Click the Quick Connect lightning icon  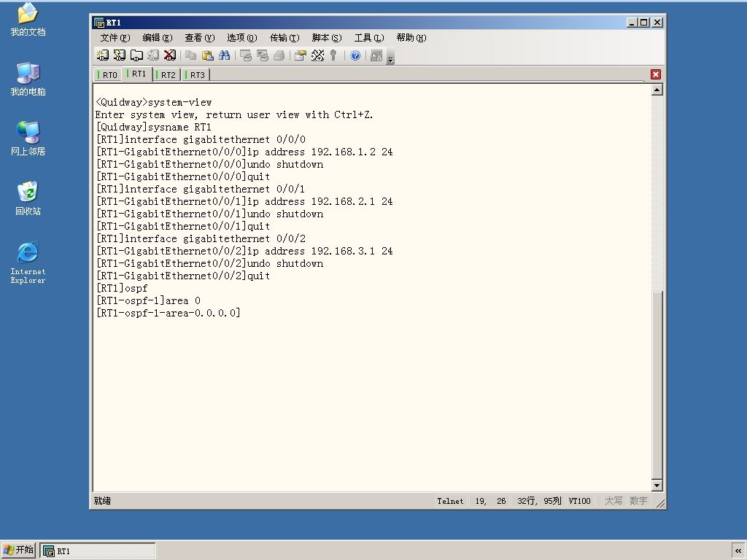point(119,55)
